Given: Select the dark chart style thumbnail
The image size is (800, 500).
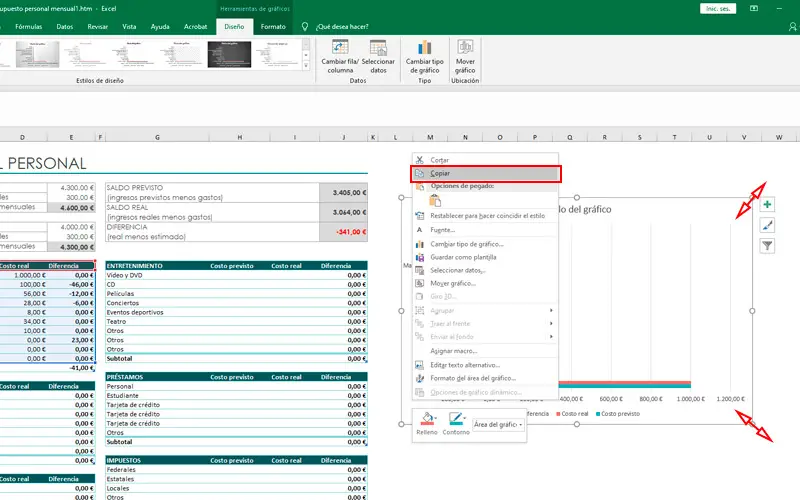Looking at the screenshot, I should click(x=227, y=54).
